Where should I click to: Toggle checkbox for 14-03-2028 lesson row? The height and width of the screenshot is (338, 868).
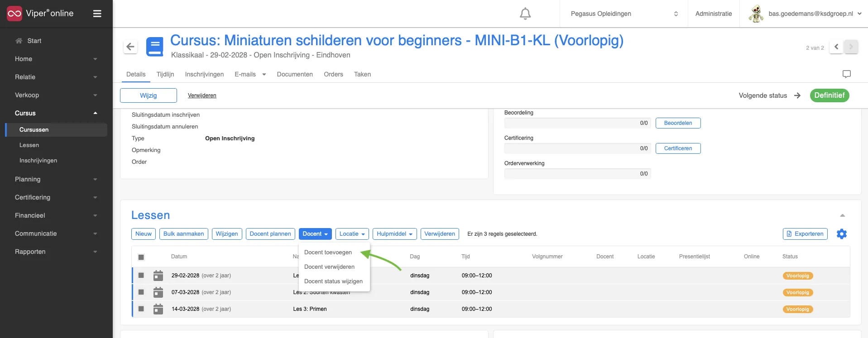tap(141, 309)
